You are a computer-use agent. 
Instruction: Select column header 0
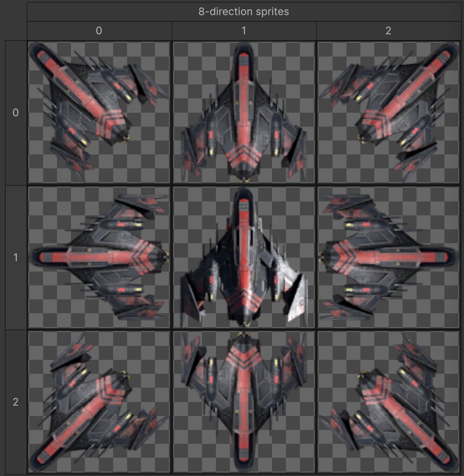coord(98,30)
